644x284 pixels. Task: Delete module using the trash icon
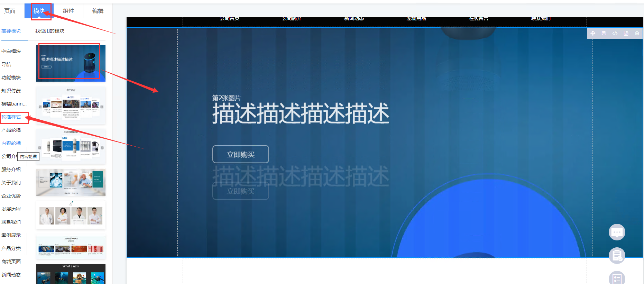point(637,33)
